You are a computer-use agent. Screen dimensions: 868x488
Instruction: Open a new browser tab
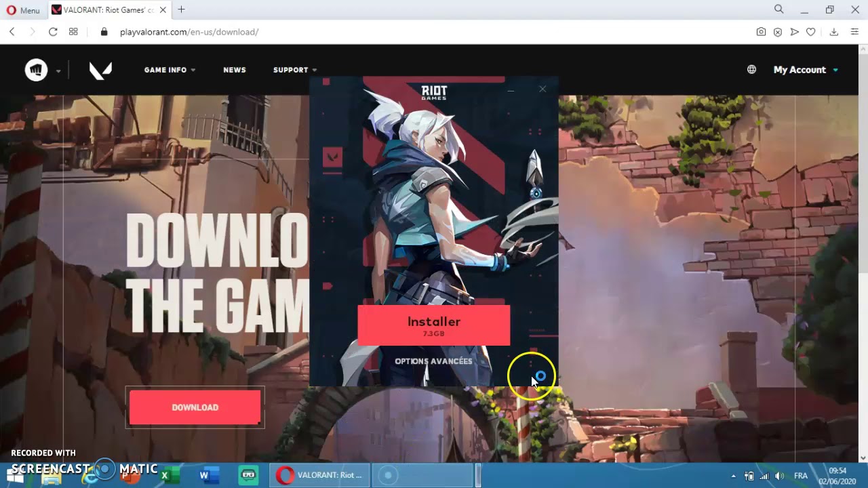181,9
